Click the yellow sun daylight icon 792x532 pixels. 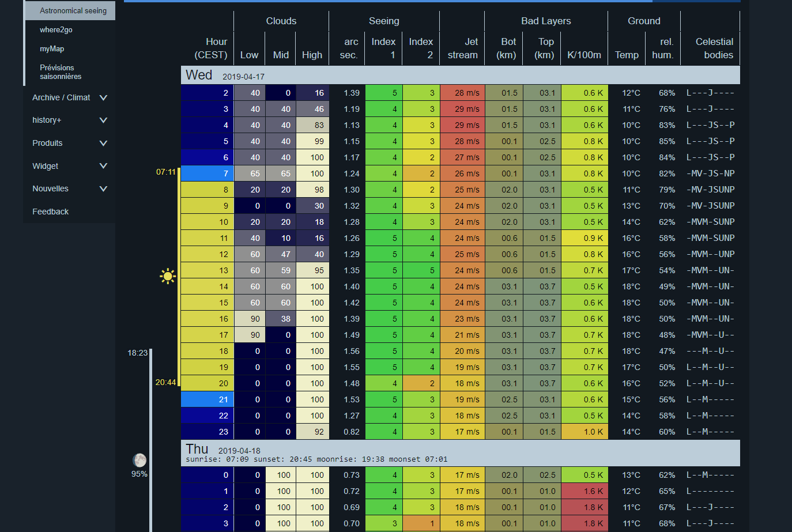coord(168,277)
